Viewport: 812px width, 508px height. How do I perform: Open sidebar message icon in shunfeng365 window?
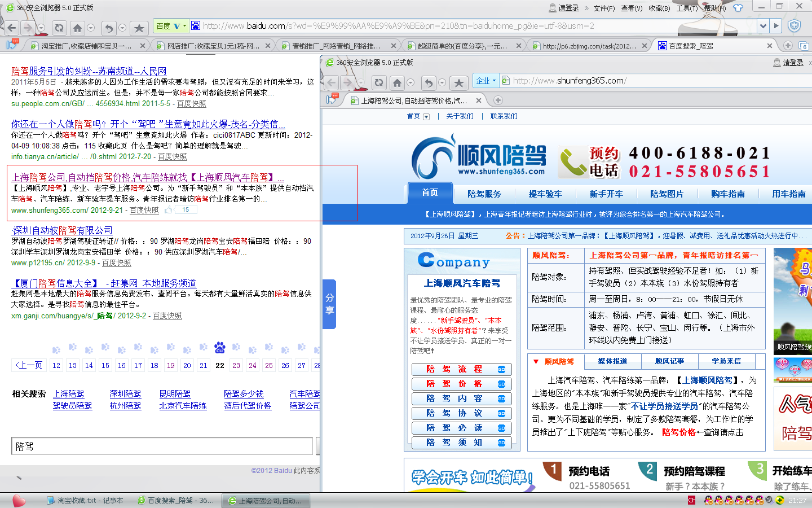(332, 99)
